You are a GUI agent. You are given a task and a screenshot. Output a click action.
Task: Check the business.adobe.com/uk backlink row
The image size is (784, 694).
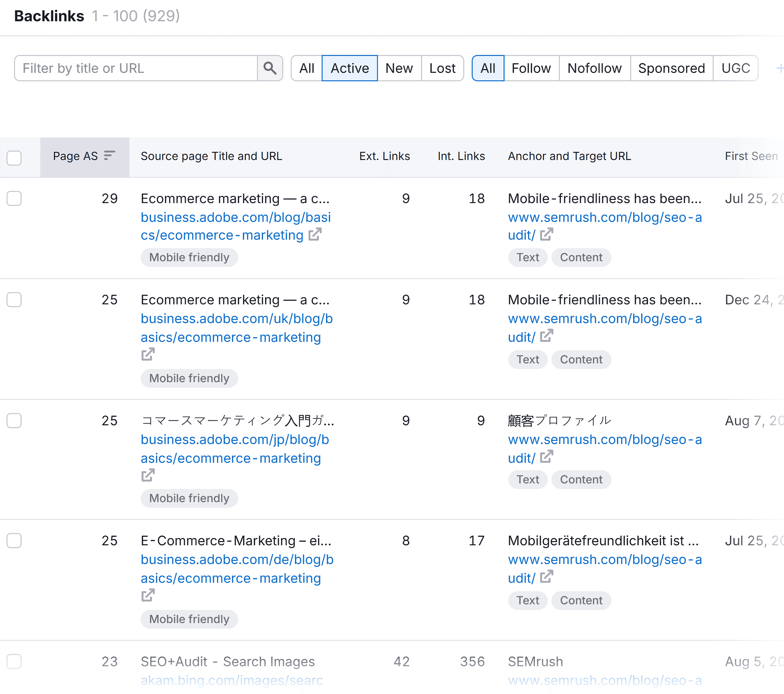(14, 299)
